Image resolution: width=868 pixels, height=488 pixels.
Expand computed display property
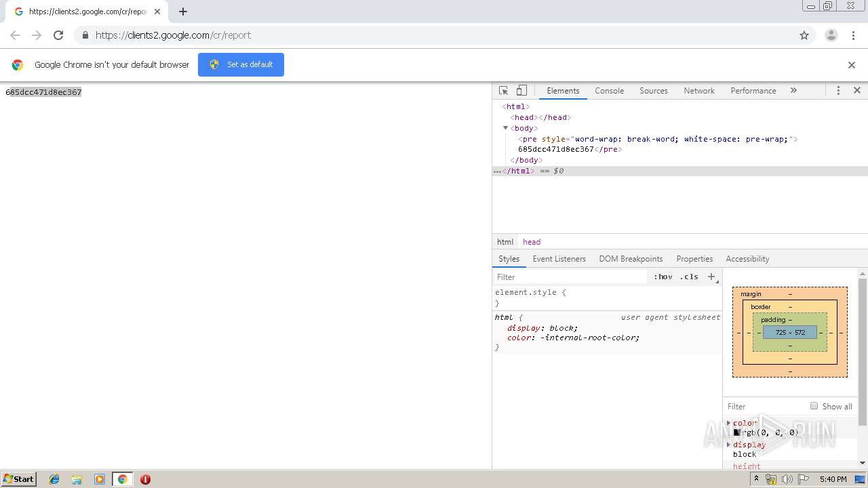pos(729,445)
